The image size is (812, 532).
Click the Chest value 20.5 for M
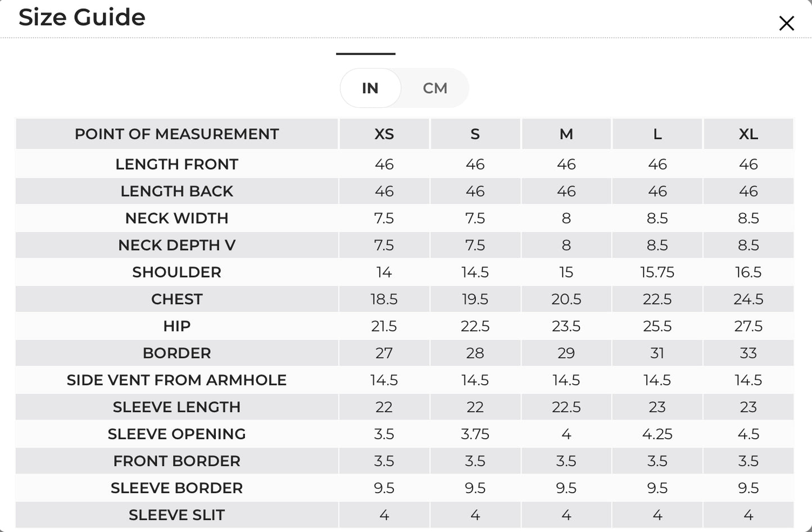pos(566,299)
